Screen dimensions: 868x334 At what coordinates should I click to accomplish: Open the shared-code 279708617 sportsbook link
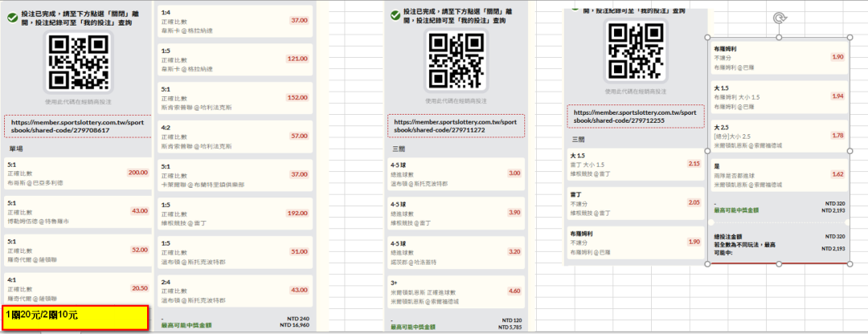[x=77, y=126]
